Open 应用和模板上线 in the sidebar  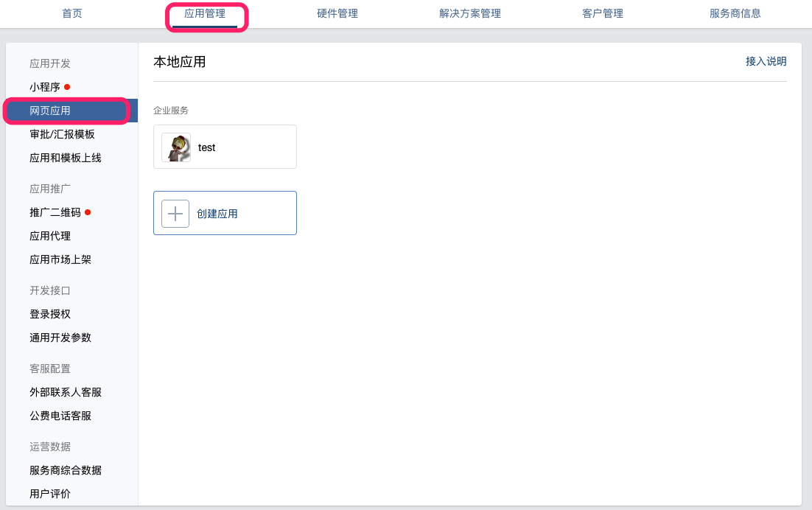coord(66,158)
